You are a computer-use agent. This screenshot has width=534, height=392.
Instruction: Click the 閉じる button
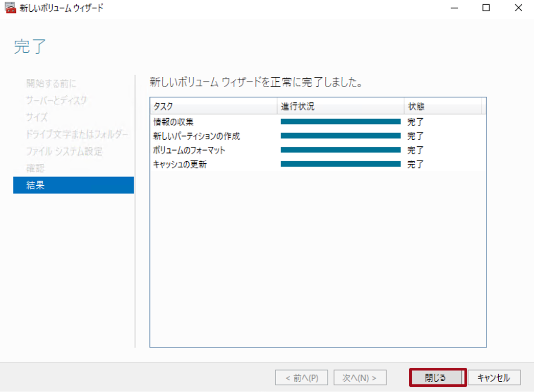point(437,378)
